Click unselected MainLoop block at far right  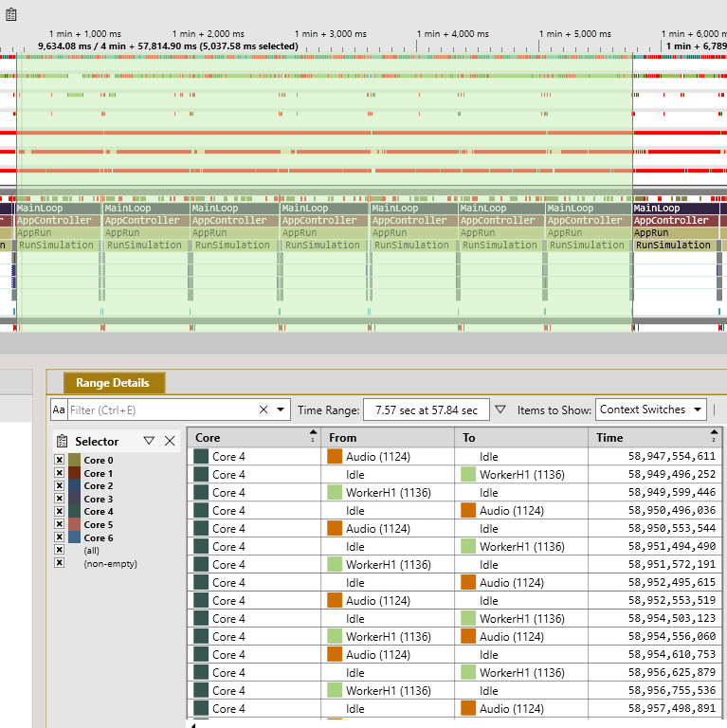(x=676, y=208)
